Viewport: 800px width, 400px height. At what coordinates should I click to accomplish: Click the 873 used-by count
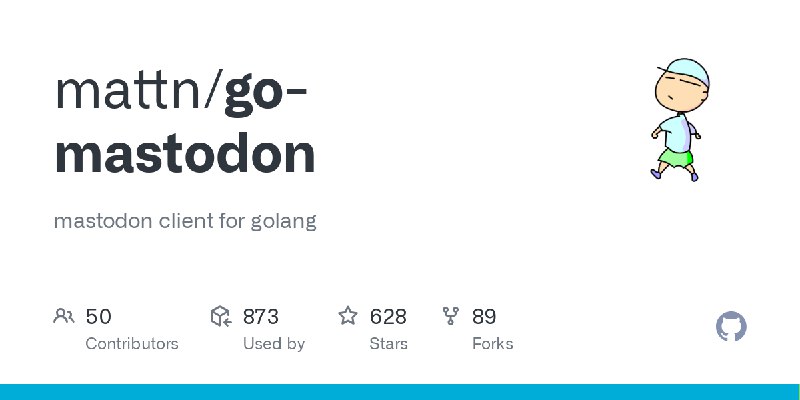(260, 317)
